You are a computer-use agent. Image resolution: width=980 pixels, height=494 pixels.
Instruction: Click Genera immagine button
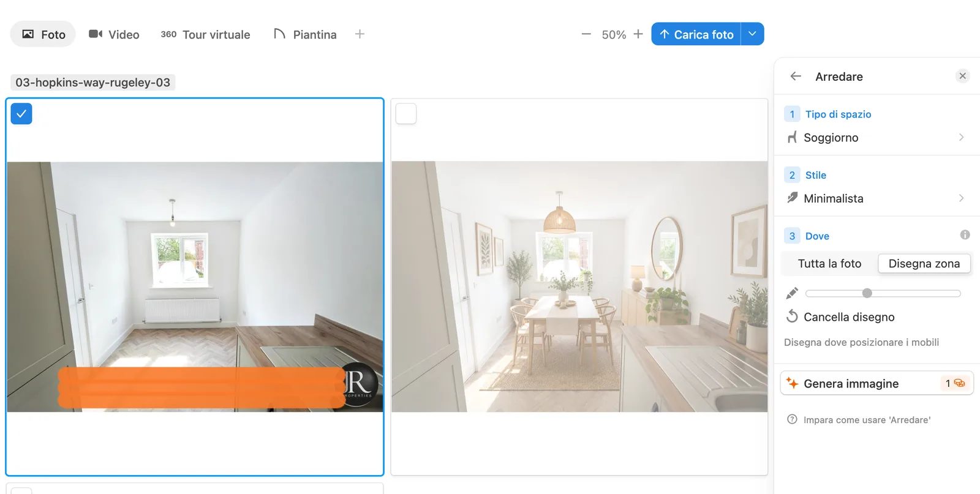pos(876,383)
